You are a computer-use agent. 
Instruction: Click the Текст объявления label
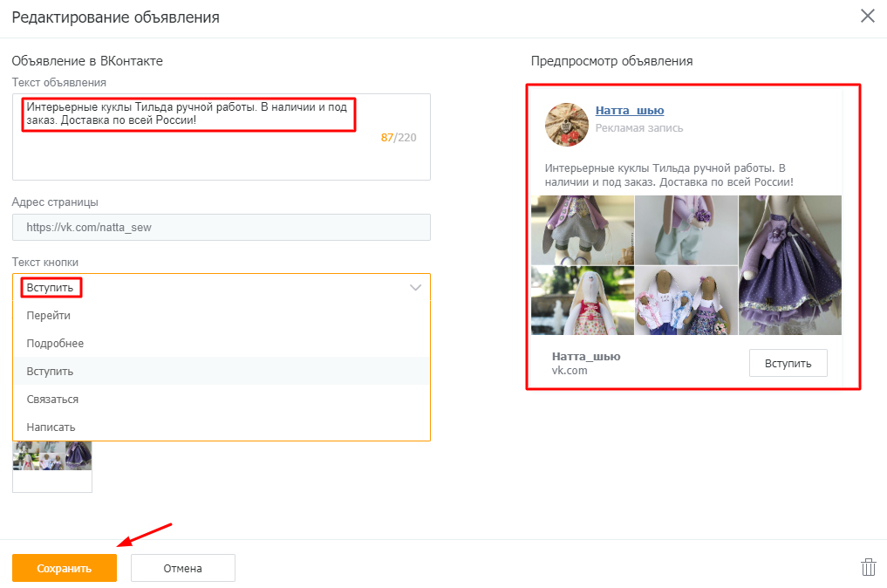[x=58, y=83]
